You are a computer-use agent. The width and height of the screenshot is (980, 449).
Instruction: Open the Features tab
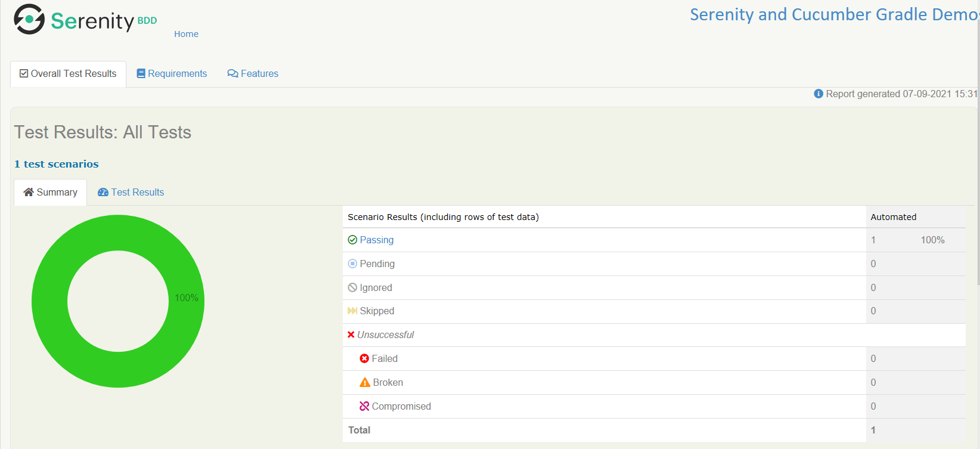(x=253, y=74)
